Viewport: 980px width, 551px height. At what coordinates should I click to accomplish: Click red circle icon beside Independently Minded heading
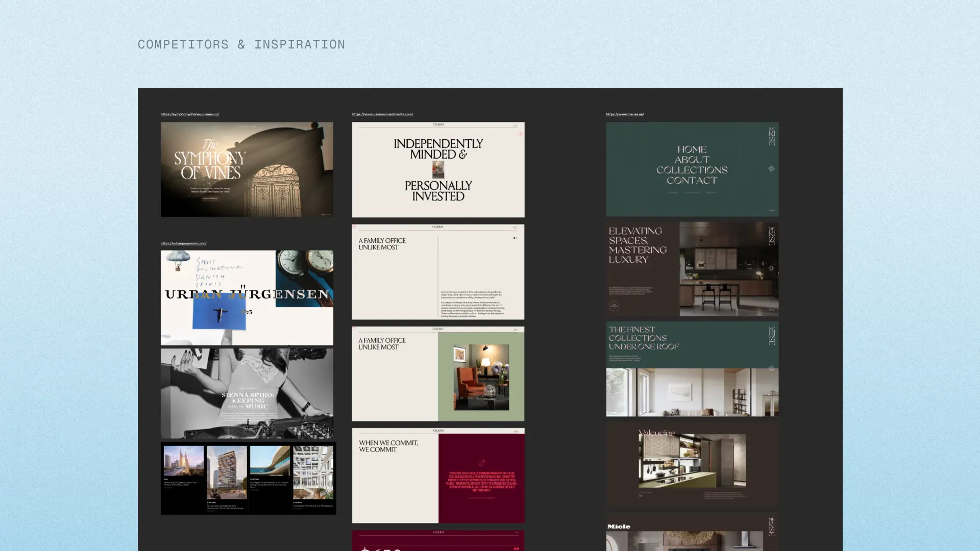tap(520, 134)
